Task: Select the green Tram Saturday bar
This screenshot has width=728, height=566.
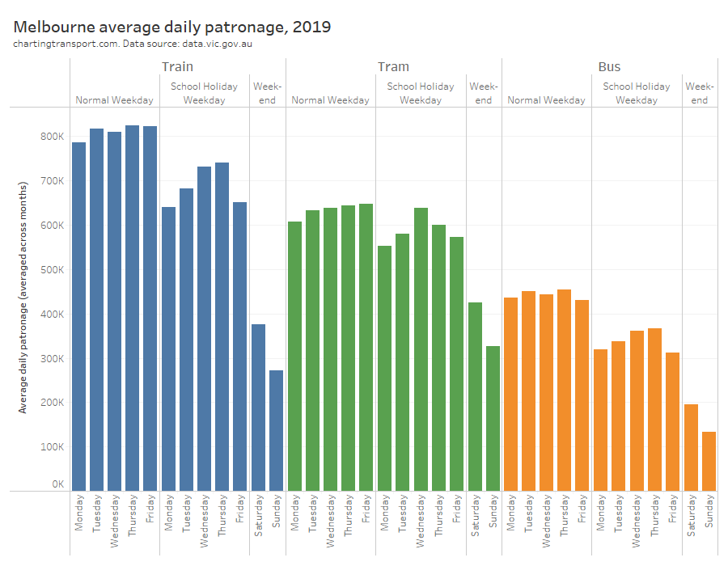Action: [x=475, y=396]
